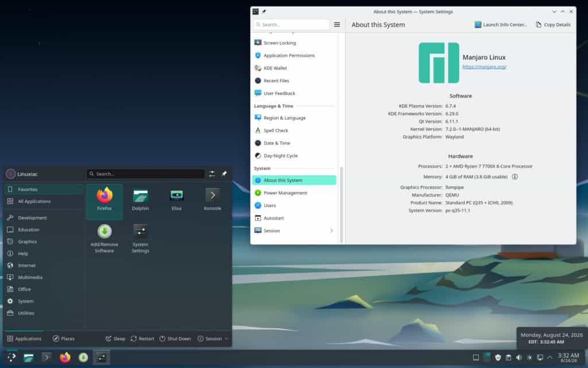Show hidden system tray icons

pos(550,358)
